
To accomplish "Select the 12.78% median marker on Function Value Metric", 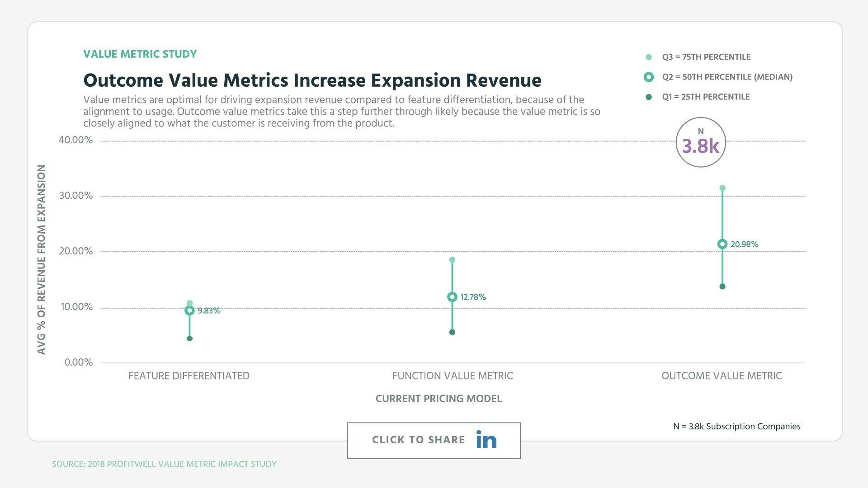I will pyautogui.click(x=452, y=297).
